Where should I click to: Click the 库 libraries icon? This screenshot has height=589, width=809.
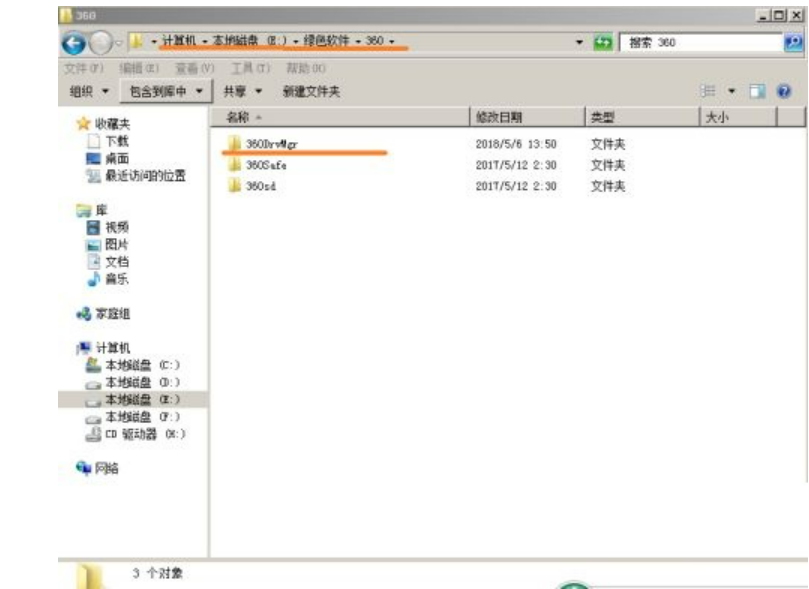click(x=83, y=210)
